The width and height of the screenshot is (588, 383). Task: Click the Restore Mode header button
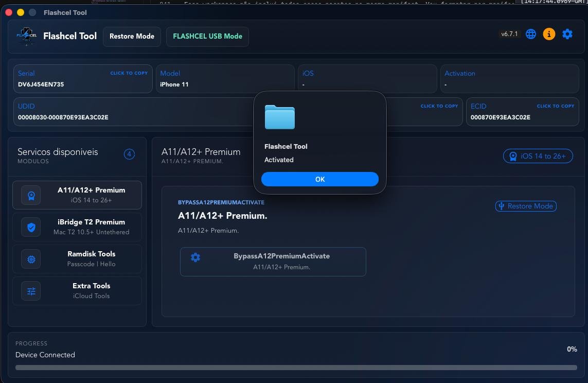[x=132, y=37]
